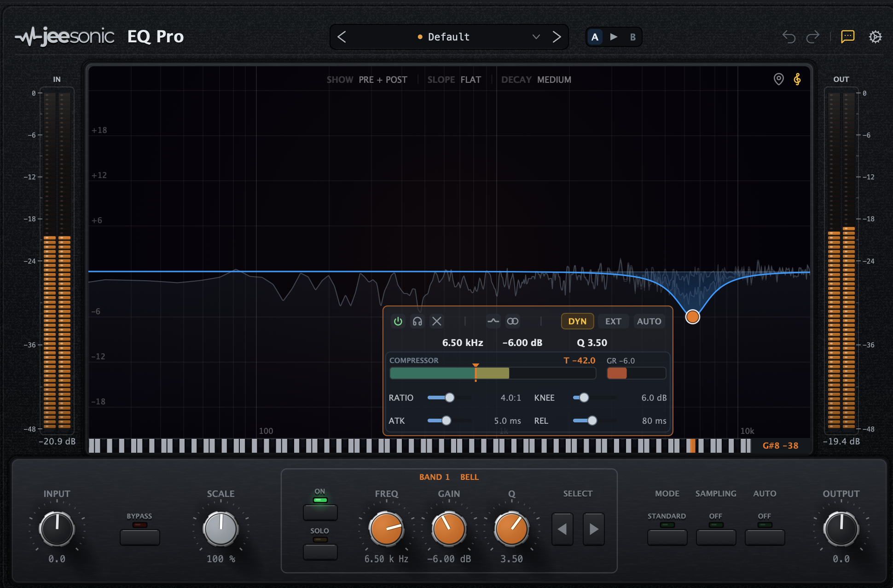The width and height of the screenshot is (893, 588).
Task: Delete band with the X icon
Action: [437, 321]
